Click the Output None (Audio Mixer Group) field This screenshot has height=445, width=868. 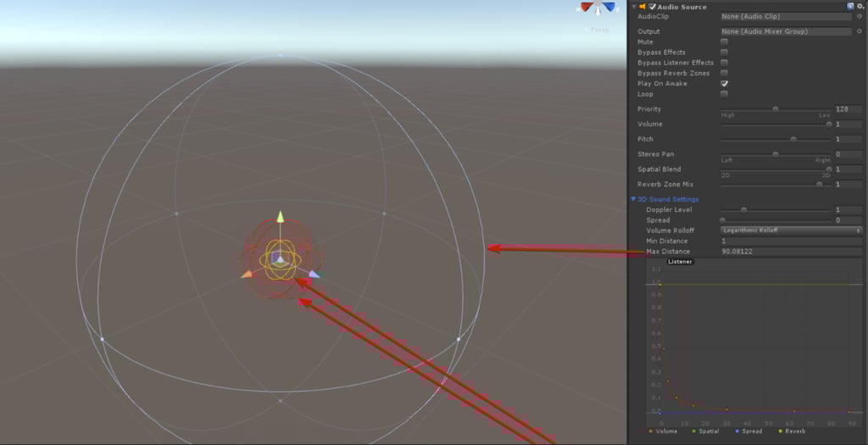(787, 31)
